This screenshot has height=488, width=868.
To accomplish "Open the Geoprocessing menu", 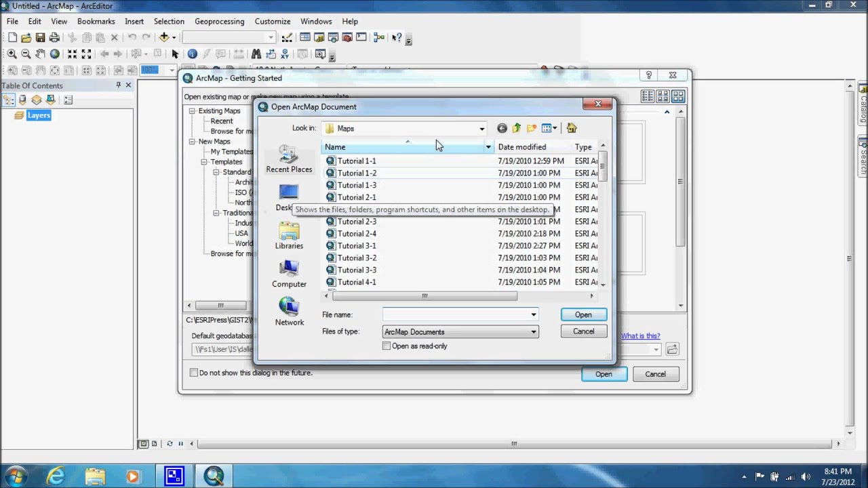I will (219, 21).
